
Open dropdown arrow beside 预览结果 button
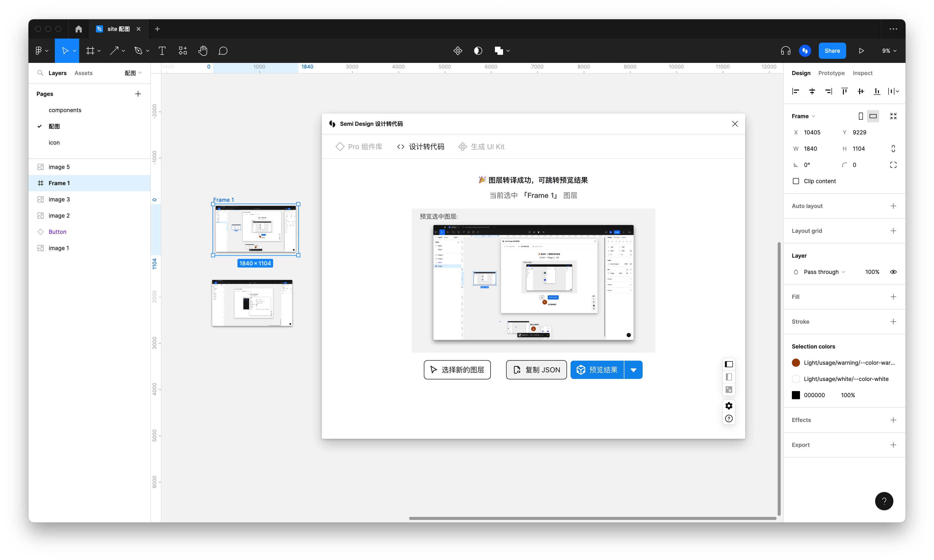[x=633, y=370]
